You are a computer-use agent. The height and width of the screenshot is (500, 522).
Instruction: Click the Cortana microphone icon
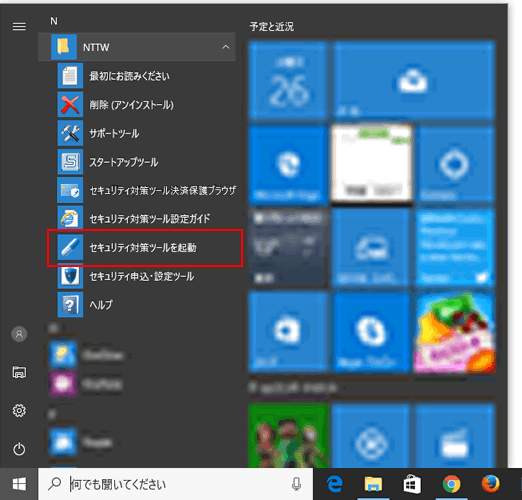coord(296,484)
